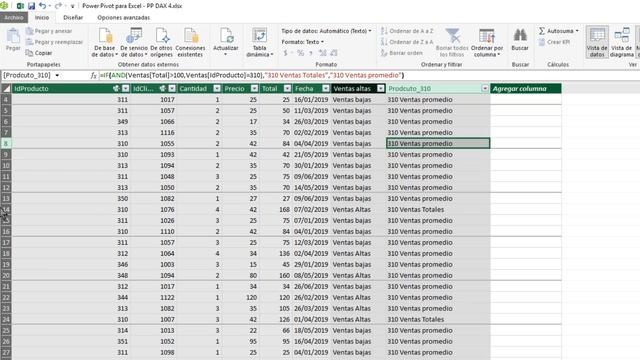The image size is (640, 360).
Task: Open Ordenar por columna menu
Action: pos(487,42)
